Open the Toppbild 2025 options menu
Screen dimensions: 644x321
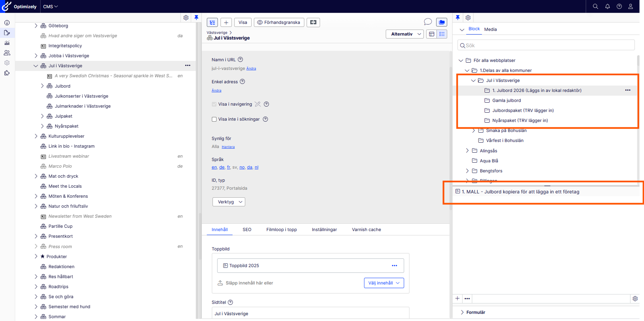pos(394,266)
